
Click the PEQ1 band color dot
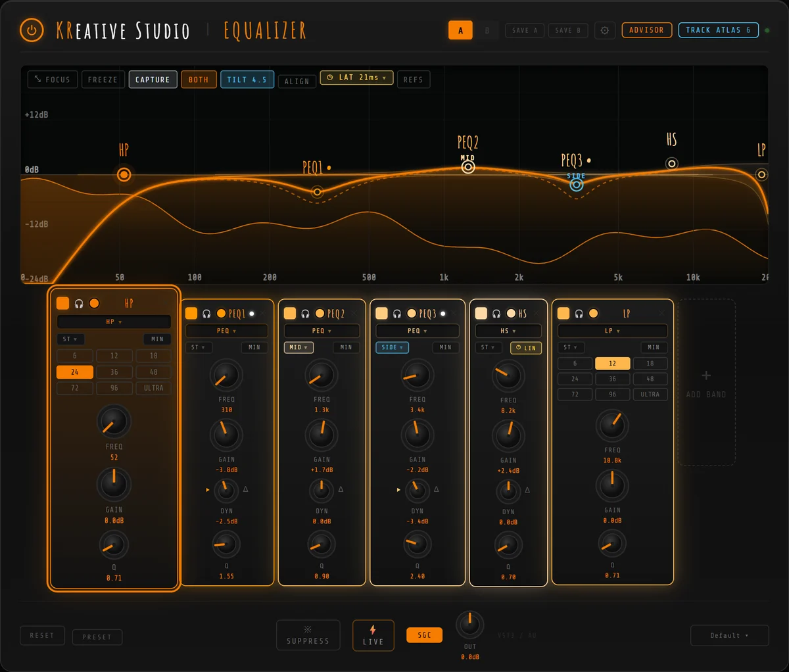(222, 314)
